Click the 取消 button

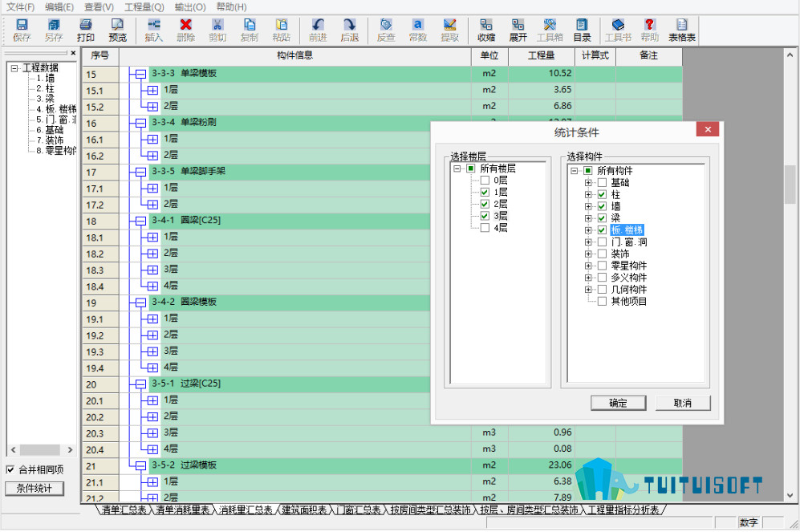pos(683,403)
